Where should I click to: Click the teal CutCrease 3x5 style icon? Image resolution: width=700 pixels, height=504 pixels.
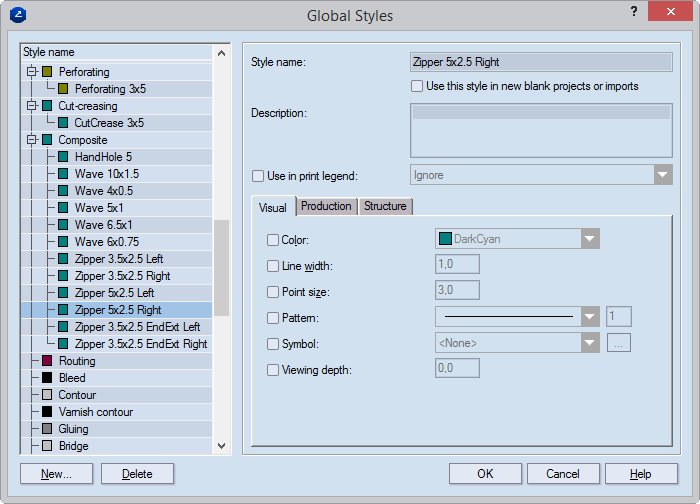63,123
